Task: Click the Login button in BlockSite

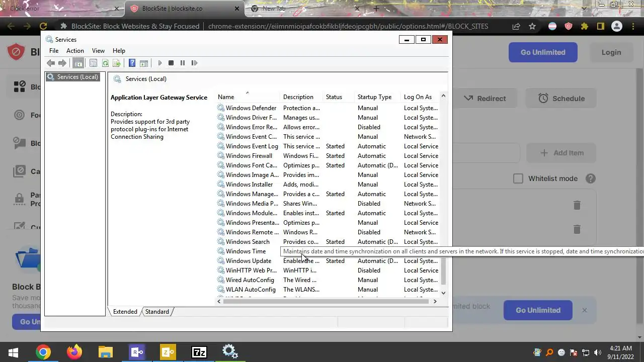Action: [611, 52]
